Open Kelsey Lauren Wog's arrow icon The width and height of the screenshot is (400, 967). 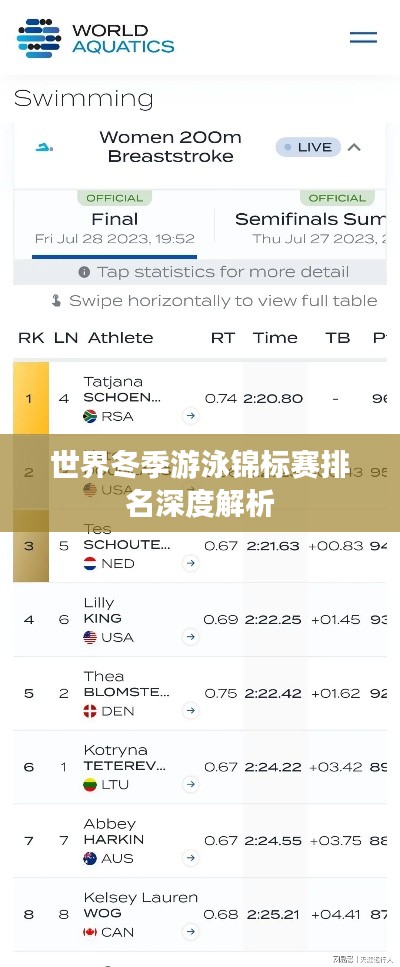pyautogui.click(x=191, y=932)
